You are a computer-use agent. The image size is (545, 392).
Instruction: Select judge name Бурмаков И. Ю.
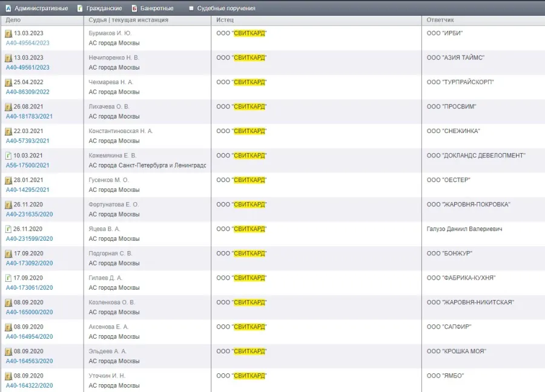(110, 33)
